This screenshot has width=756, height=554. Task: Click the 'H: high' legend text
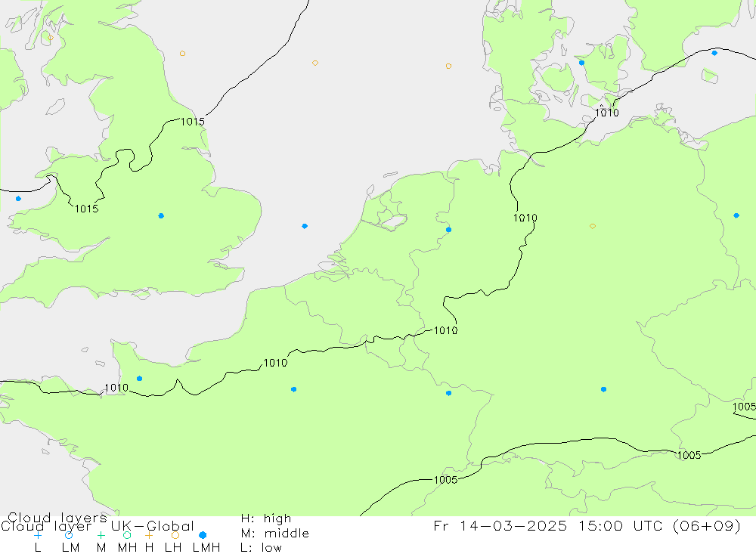pos(266,518)
